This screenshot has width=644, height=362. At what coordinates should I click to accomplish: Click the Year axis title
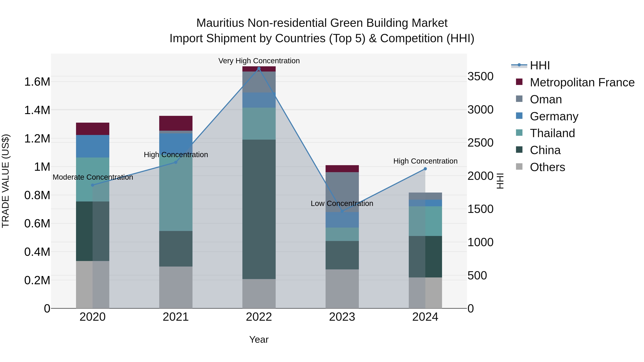click(x=259, y=339)
